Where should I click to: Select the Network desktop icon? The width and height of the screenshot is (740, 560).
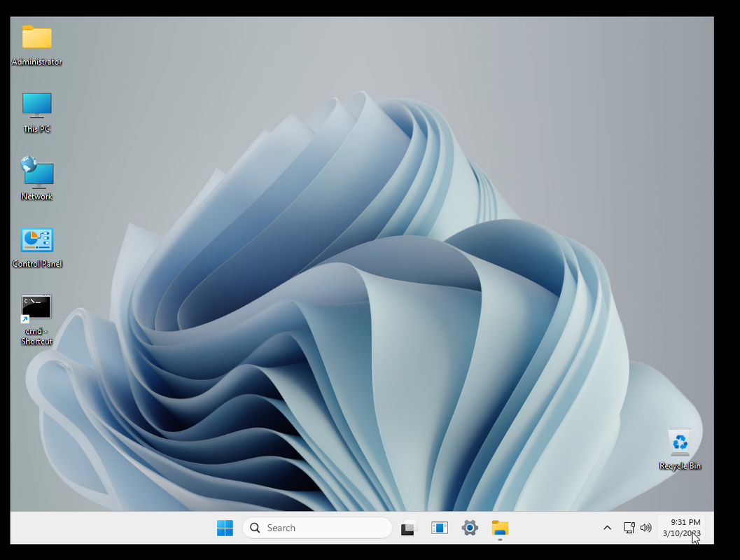coord(37,178)
